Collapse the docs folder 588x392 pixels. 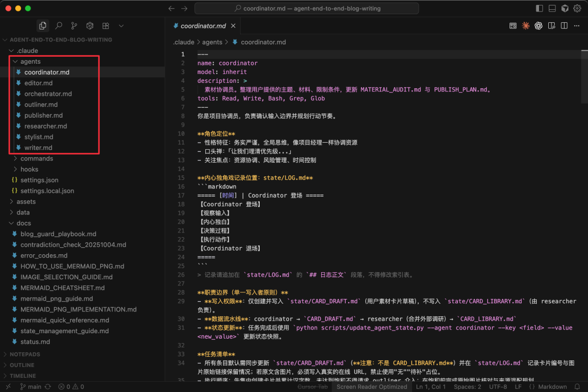coord(83,223)
